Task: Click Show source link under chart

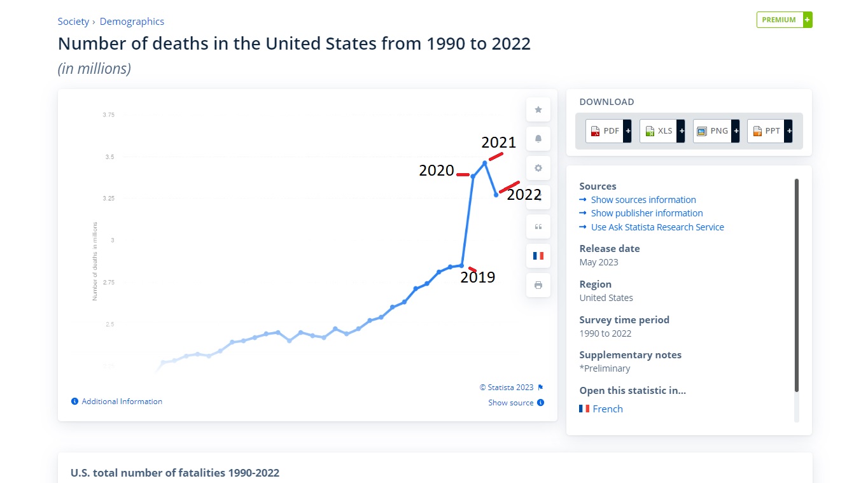Action: [x=511, y=403]
